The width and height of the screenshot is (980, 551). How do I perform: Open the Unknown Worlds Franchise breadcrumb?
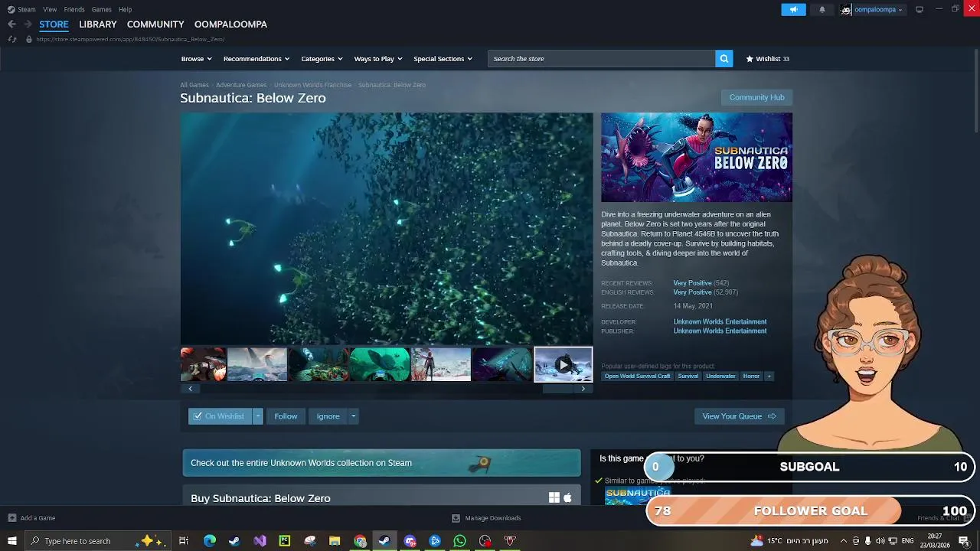(312, 85)
